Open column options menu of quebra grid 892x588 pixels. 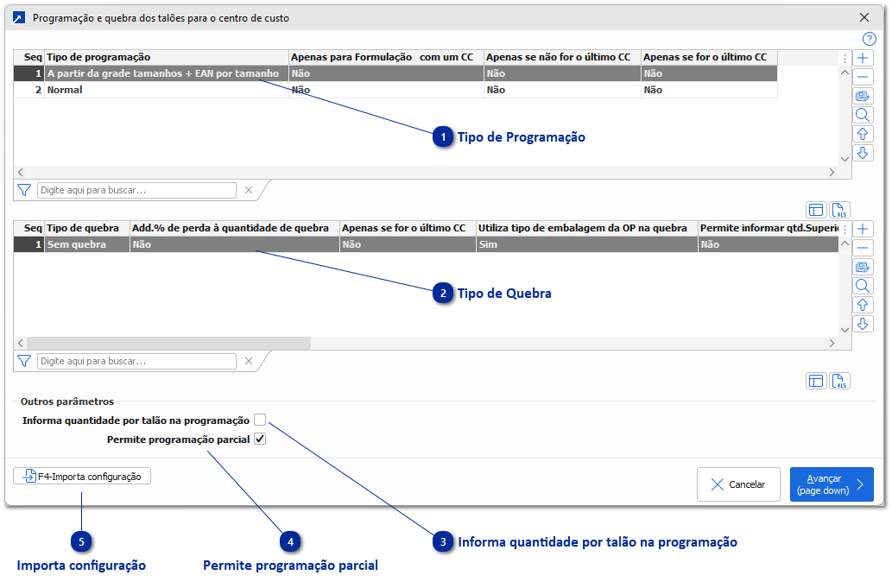pyautogui.click(x=845, y=229)
